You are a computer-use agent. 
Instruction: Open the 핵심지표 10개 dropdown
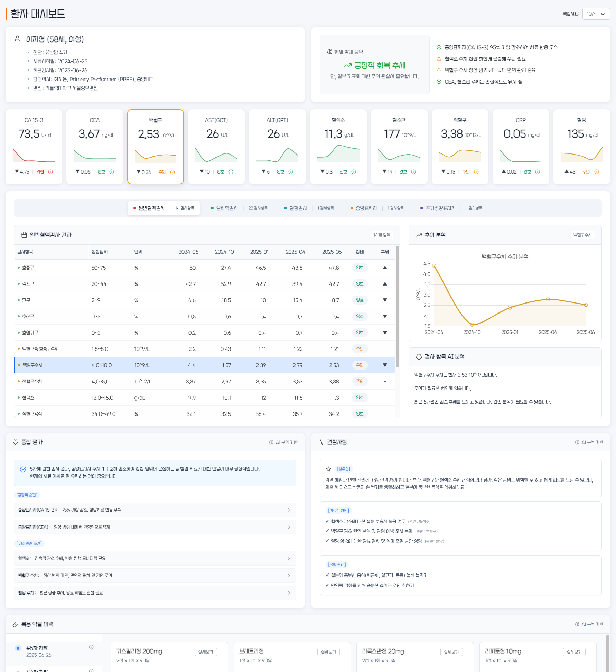[596, 14]
